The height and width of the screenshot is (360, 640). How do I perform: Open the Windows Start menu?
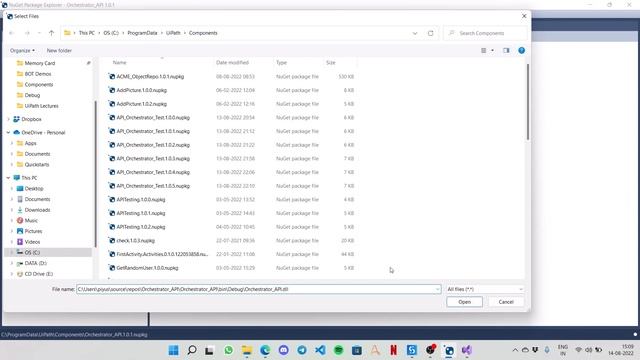point(173,350)
